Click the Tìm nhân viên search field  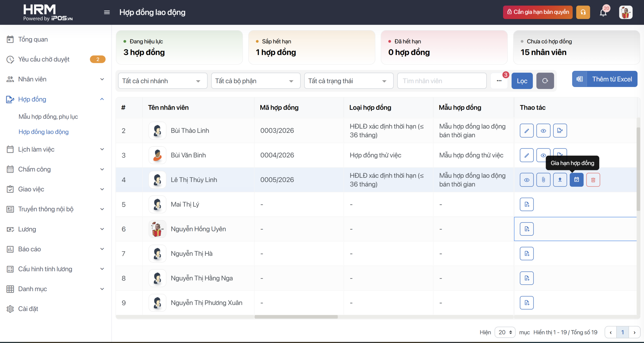click(441, 81)
